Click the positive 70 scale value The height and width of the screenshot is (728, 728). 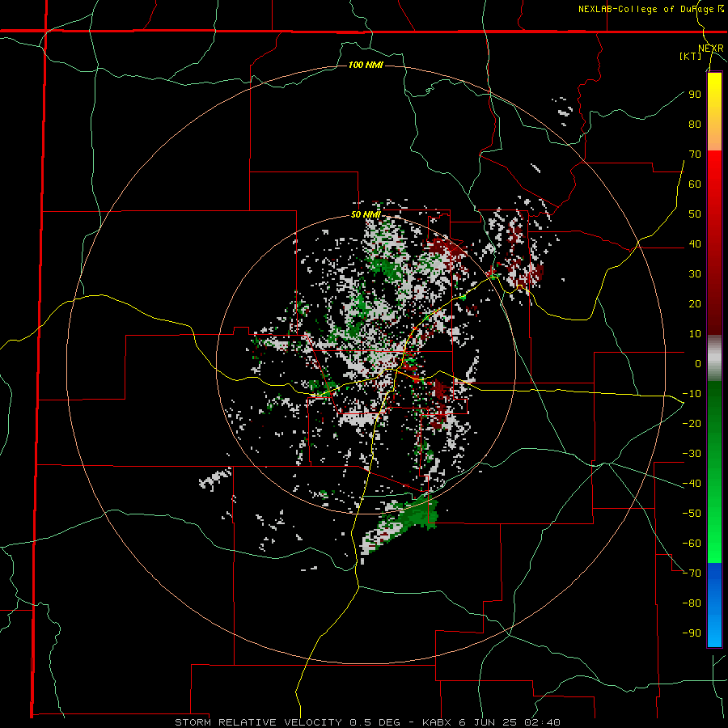695,154
